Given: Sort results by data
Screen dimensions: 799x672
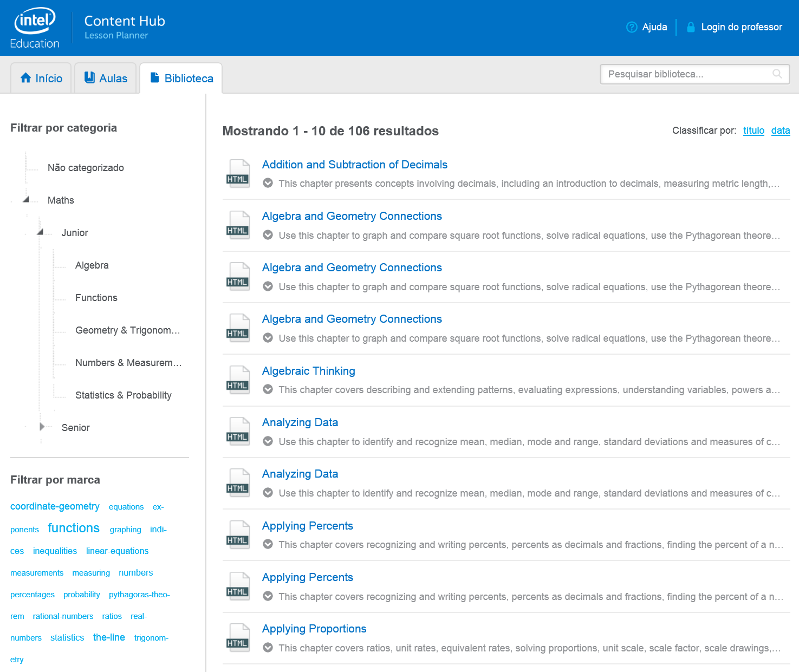Looking at the screenshot, I should tap(781, 131).
